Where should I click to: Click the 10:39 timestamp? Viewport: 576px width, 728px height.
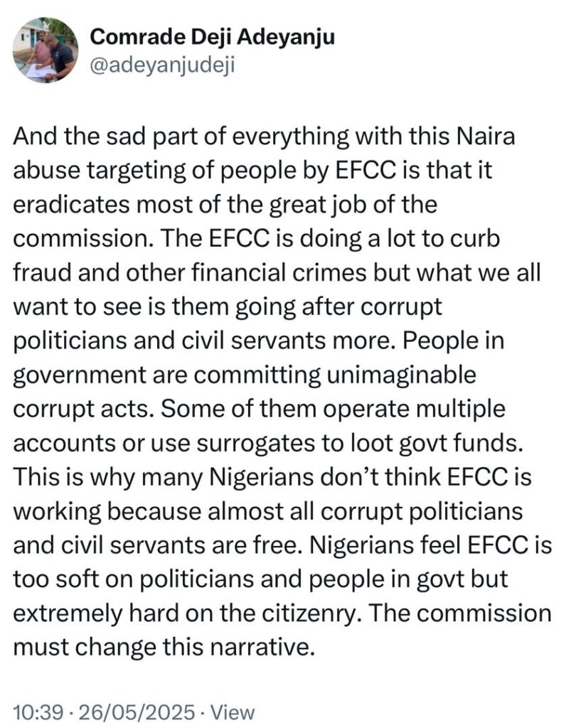(x=38, y=712)
